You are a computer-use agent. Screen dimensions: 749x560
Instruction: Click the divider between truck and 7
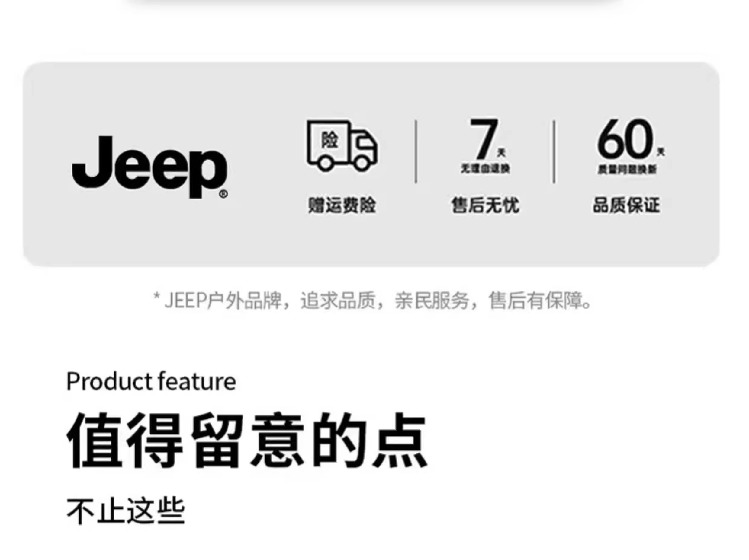[416, 151]
